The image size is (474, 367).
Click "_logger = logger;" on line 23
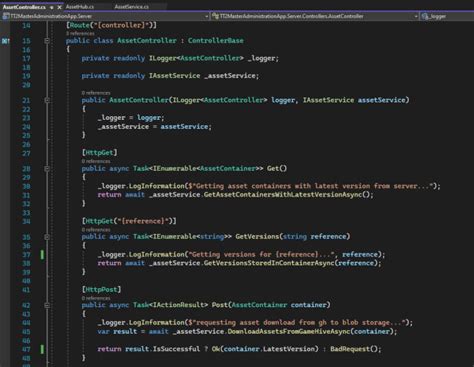131,118
